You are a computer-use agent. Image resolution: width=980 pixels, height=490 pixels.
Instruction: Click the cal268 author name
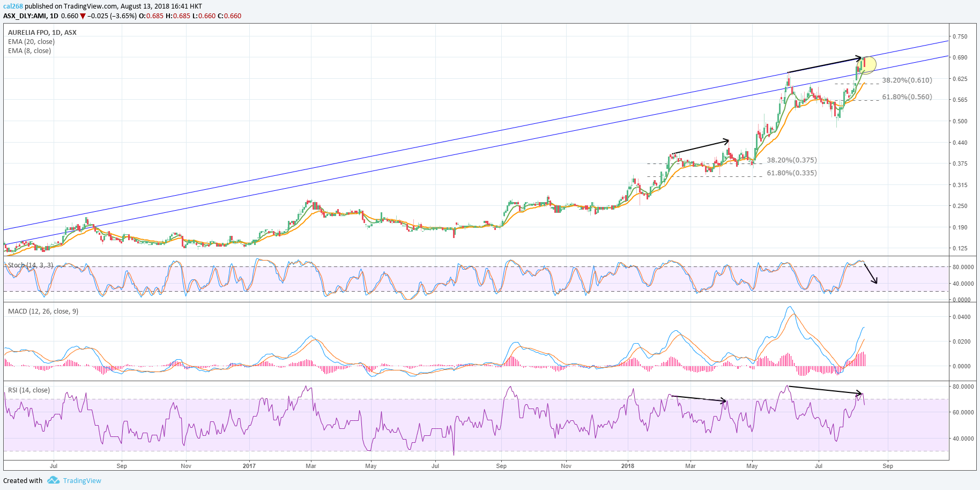click(13, 6)
